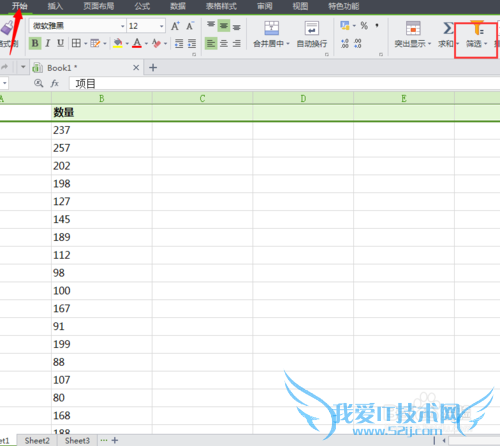
Task: Close the Book1 document tab
Action: point(136,68)
